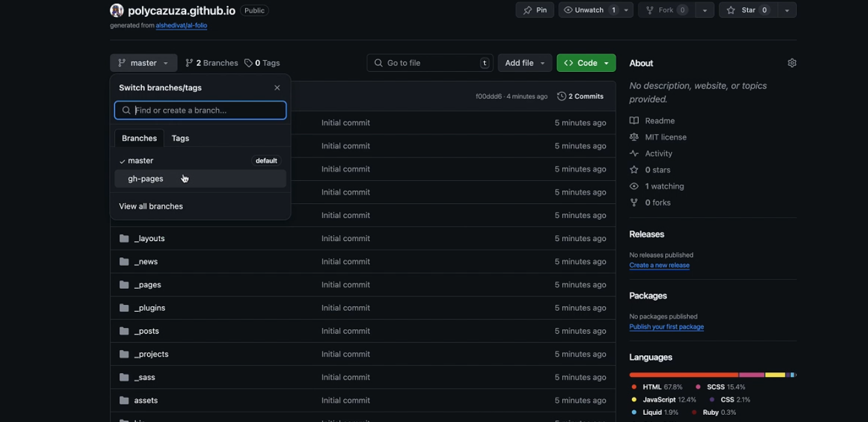Open the Fork options dropdown arrow

[x=705, y=10]
